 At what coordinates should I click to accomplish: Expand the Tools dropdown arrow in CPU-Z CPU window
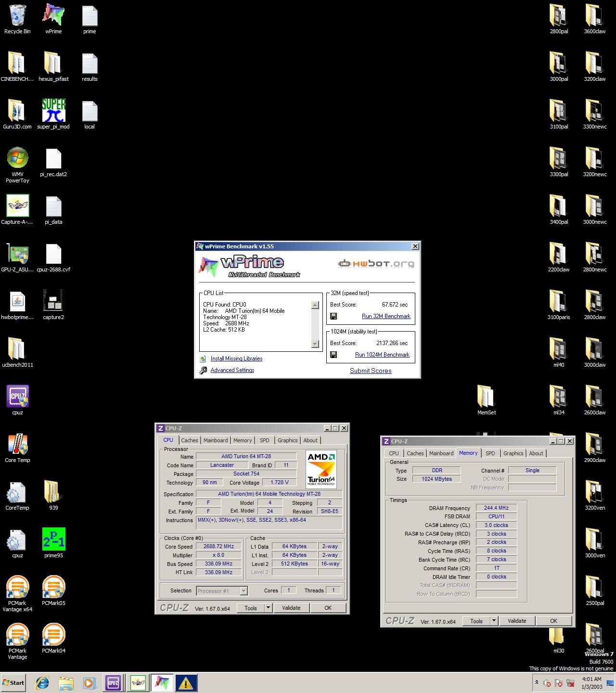pos(269,608)
